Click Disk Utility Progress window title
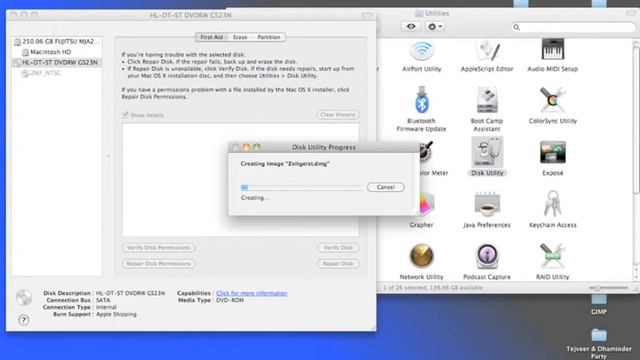The image size is (640, 360). 324,147
